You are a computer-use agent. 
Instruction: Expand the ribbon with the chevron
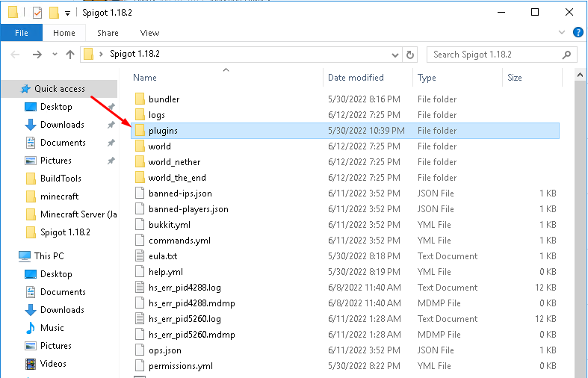pyautogui.click(x=562, y=32)
